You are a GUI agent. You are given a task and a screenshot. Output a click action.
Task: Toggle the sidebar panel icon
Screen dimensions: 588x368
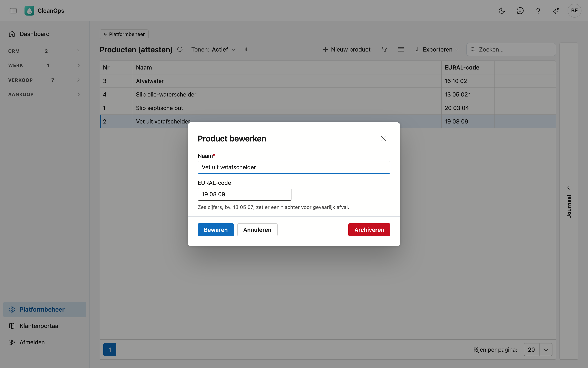click(x=13, y=10)
